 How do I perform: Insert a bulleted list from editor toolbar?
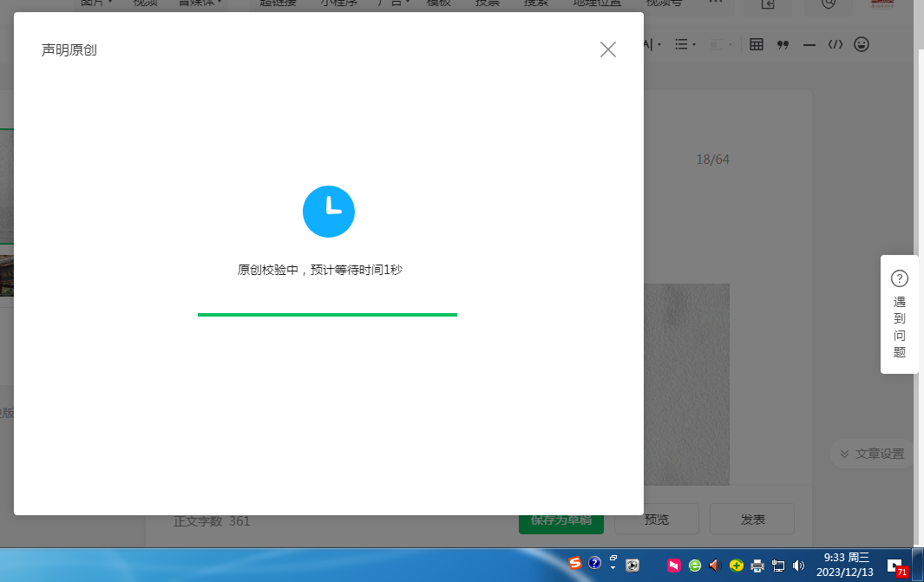coord(681,44)
